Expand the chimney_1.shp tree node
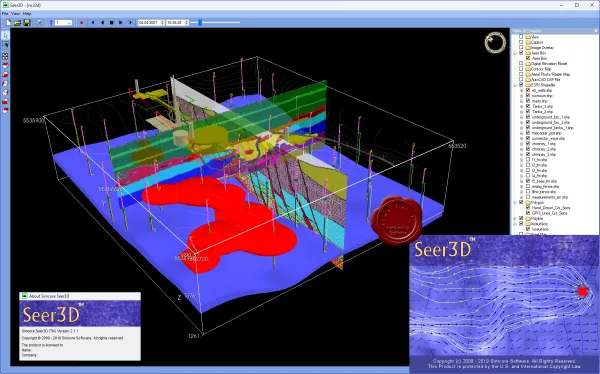Image resolution: width=600 pixels, height=374 pixels. (522, 144)
